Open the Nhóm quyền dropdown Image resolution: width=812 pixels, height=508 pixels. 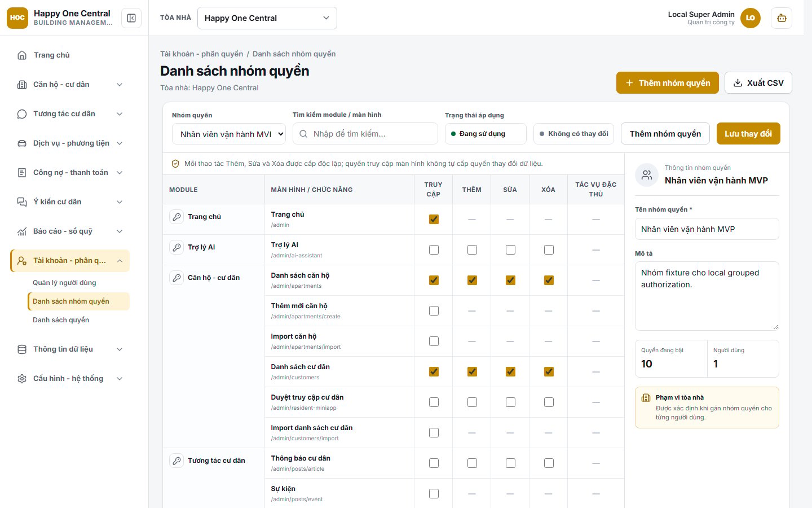click(229, 134)
